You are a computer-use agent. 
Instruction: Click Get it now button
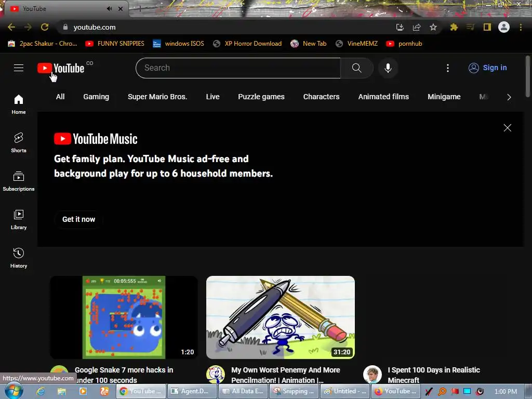[x=79, y=219]
